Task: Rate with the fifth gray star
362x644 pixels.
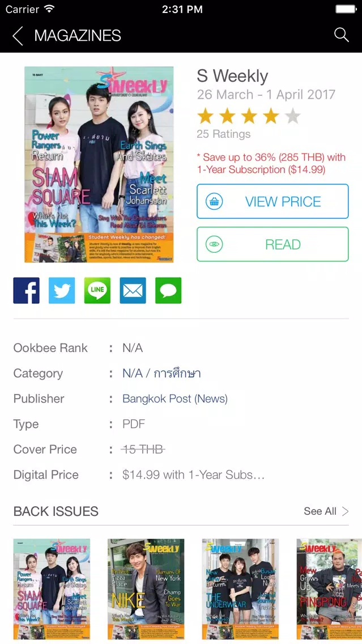Action: pos(293,116)
